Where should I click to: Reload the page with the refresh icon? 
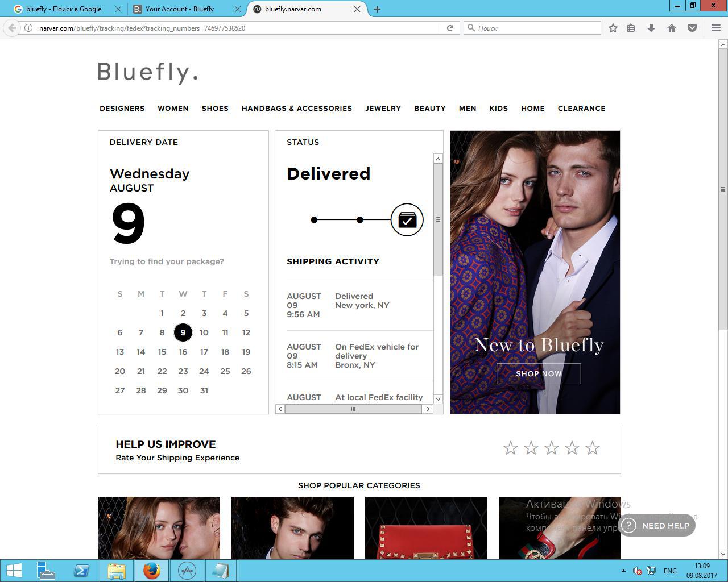click(450, 28)
